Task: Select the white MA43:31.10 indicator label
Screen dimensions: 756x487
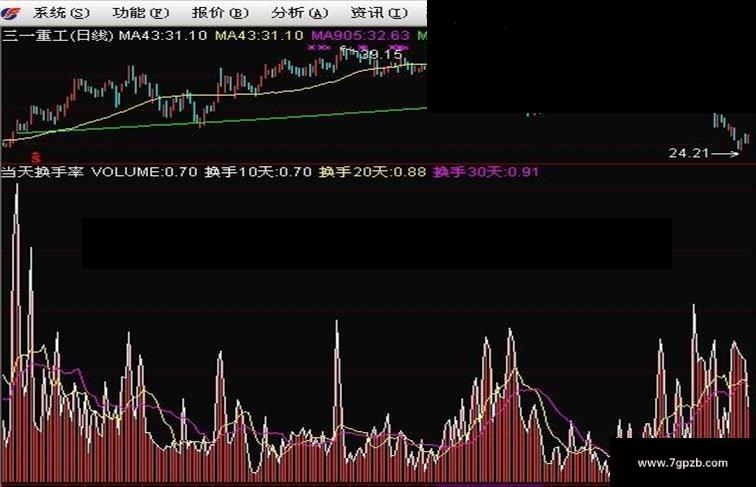Action: [x=163, y=36]
